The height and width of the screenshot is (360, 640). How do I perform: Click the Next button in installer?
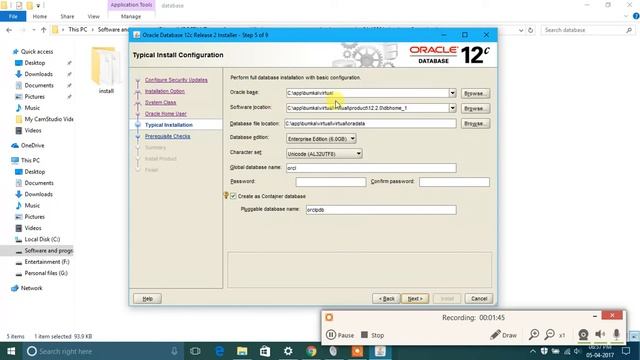point(415,299)
